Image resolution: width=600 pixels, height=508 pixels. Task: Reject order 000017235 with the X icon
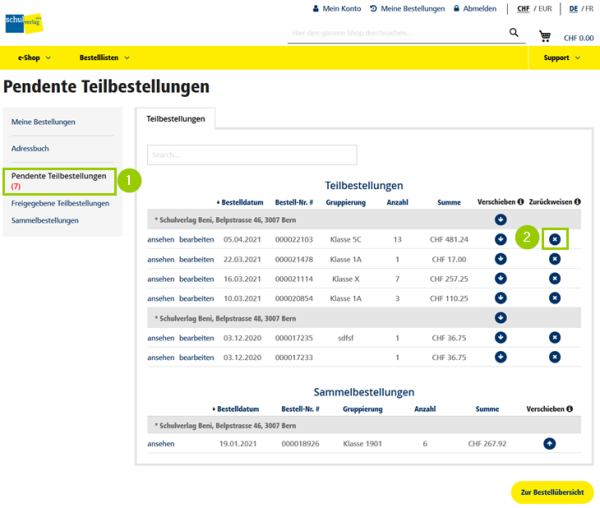tap(555, 338)
